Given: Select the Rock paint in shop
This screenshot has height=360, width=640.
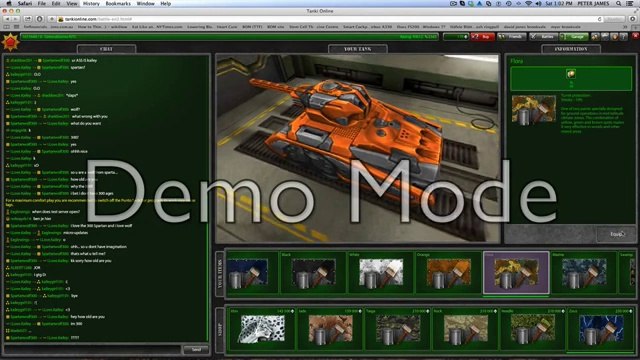Looking at the screenshot, I should pos(465,329).
